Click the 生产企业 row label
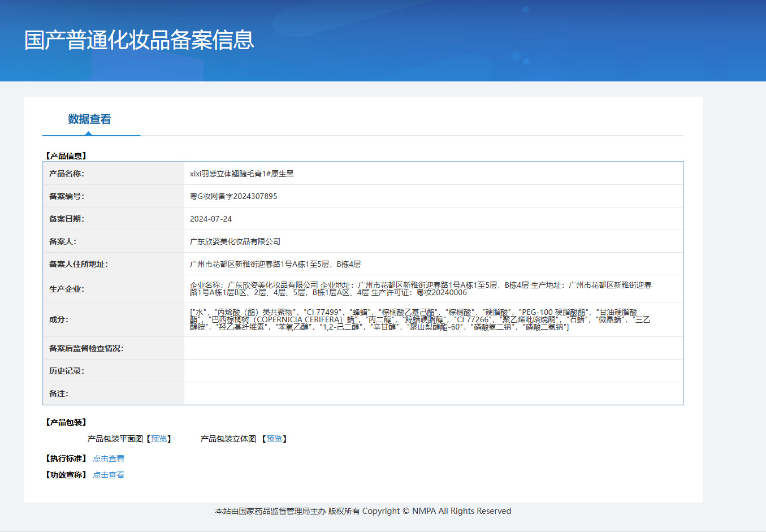 tap(67, 289)
